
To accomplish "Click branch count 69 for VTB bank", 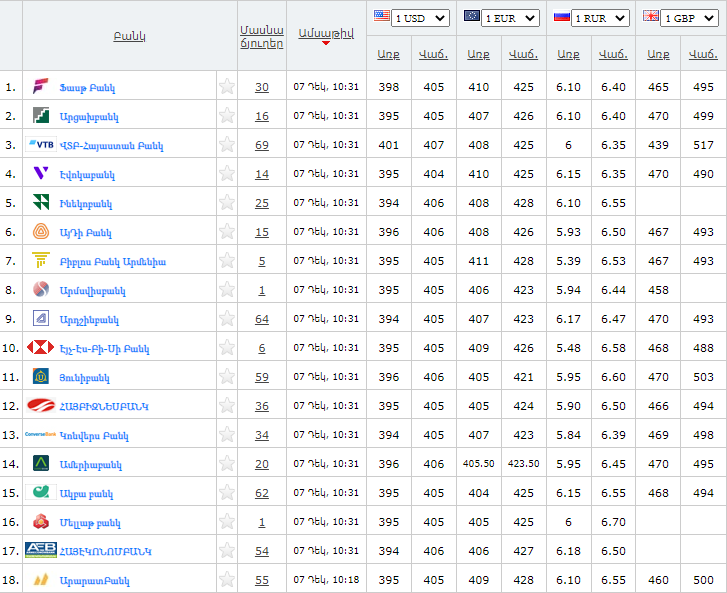I will pyautogui.click(x=262, y=145).
